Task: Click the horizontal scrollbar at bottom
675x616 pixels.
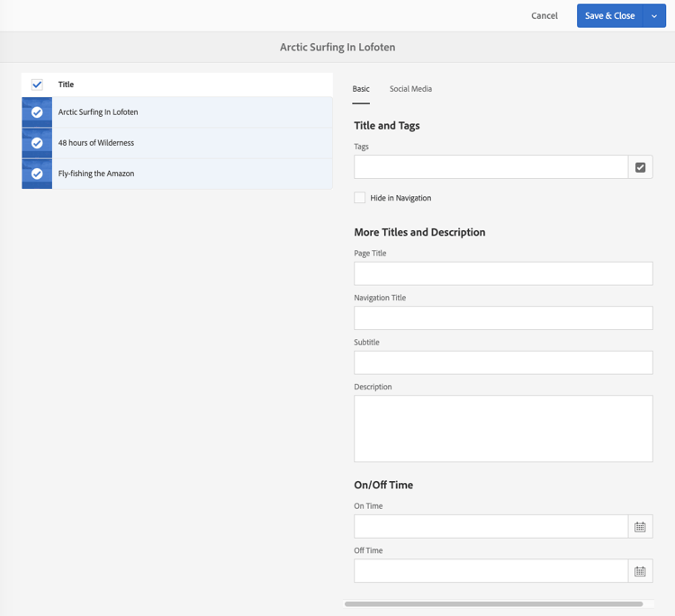Action: pos(493,604)
